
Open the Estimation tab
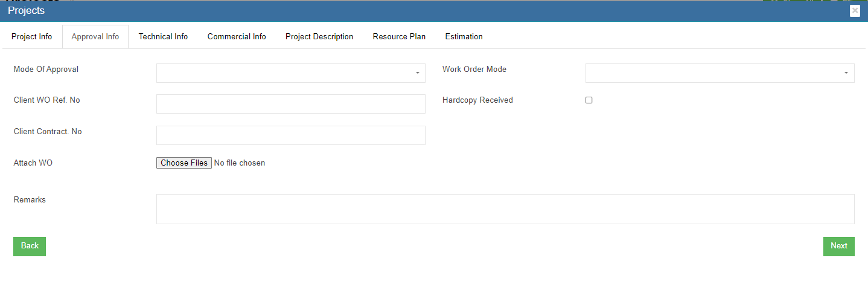[x=464, y=37]
